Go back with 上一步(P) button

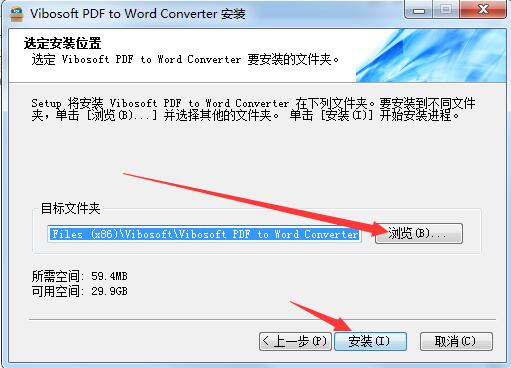point(295,341)
